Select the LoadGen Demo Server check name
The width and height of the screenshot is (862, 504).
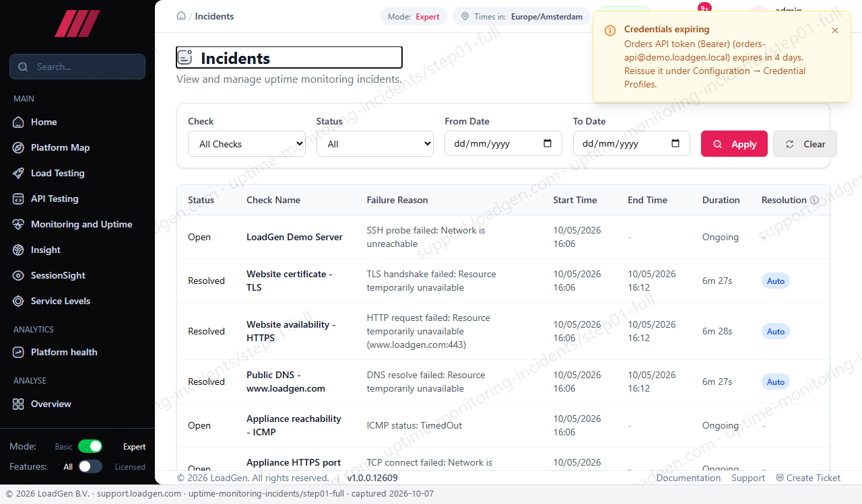294,237
